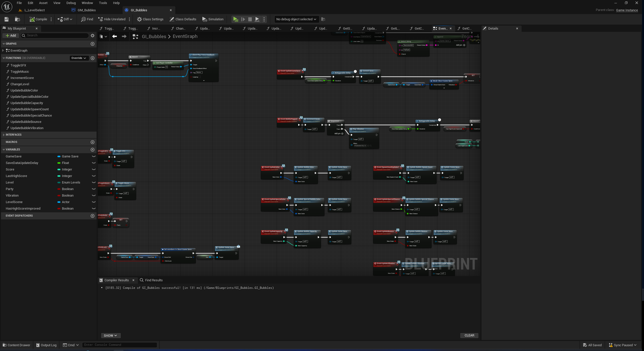Image resolution: width=644 pixels, height=351 pixels.
Task: Add a new macro
Action: click(93, 142)
